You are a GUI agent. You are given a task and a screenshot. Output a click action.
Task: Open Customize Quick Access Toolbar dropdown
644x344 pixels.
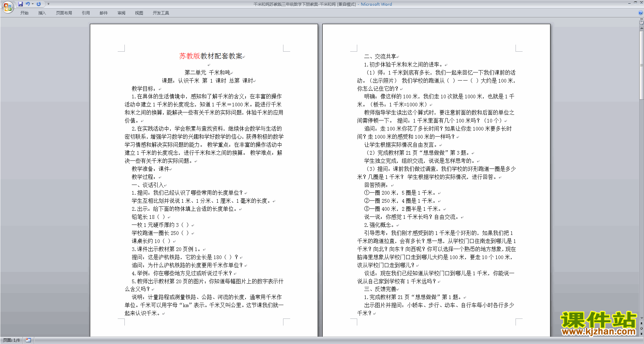pyautogui.click(x=48, y=4)
